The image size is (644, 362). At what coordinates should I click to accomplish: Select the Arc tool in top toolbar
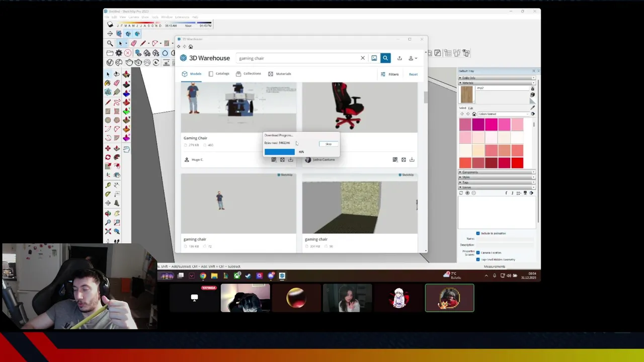tap(155, 43)
